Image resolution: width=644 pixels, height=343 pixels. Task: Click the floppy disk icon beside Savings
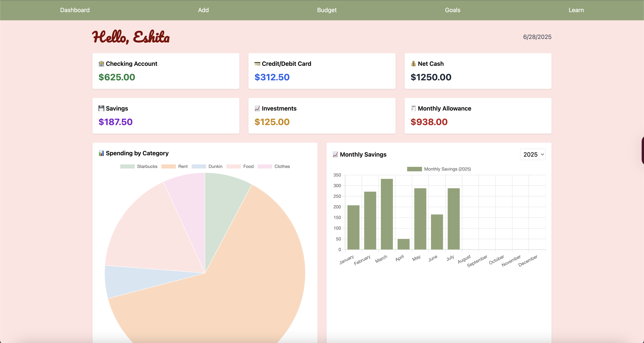pyautogui.click(x=101, y=108)
